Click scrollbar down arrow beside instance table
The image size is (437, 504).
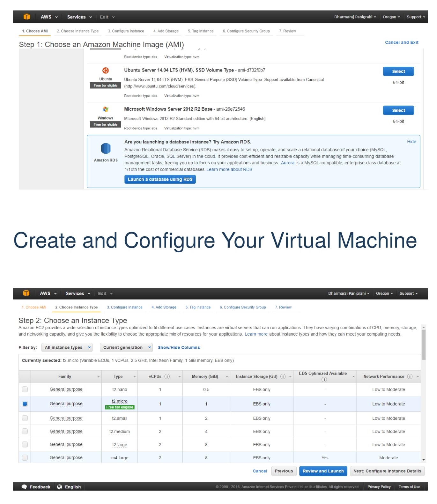click(424, 460)
